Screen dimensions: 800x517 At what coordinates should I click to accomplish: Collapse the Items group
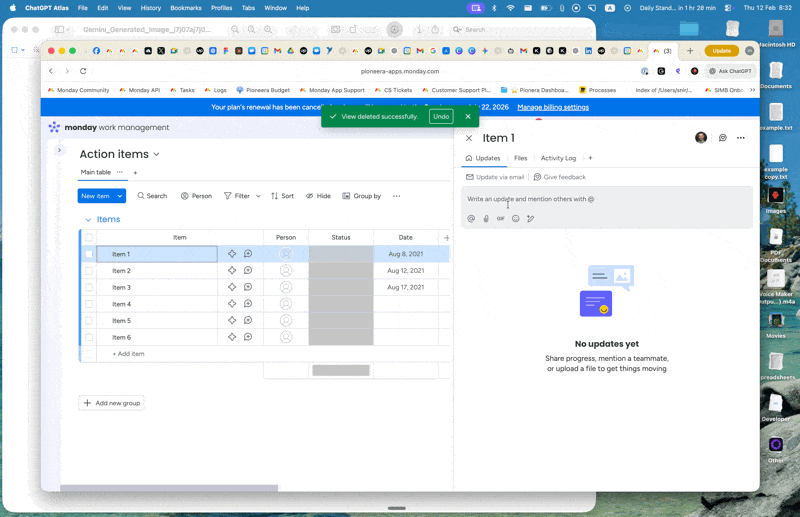(88, 219)
